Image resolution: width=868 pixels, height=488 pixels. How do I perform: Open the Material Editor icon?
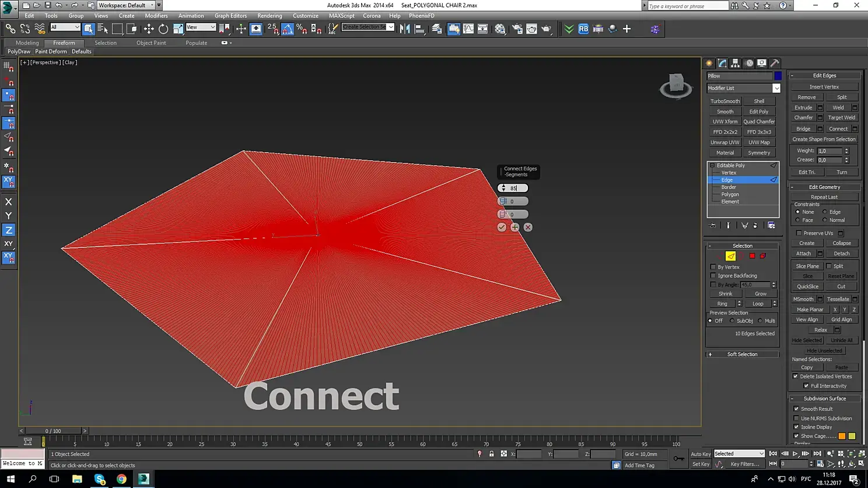500,29
